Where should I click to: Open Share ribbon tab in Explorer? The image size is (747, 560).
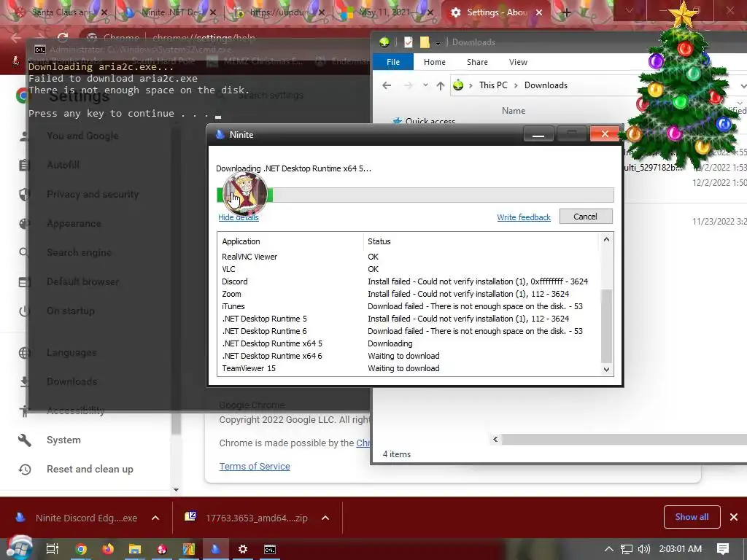[477, 62]
